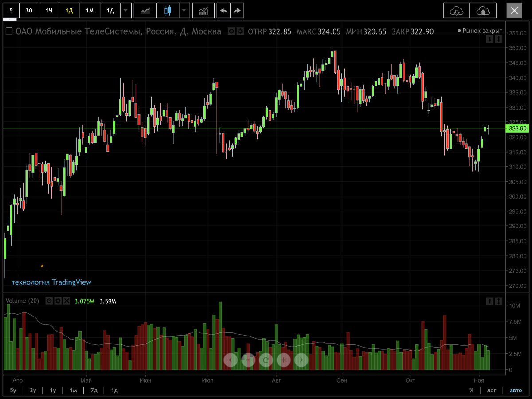Switch chart style to area line
The width and height of the screenshot is (532, 399).
145,11
